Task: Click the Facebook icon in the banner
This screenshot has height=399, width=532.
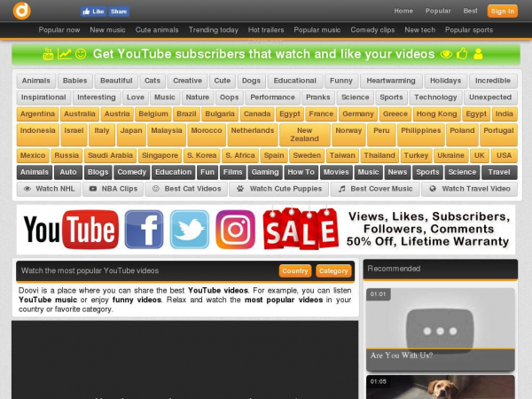Action: point(144,230)
